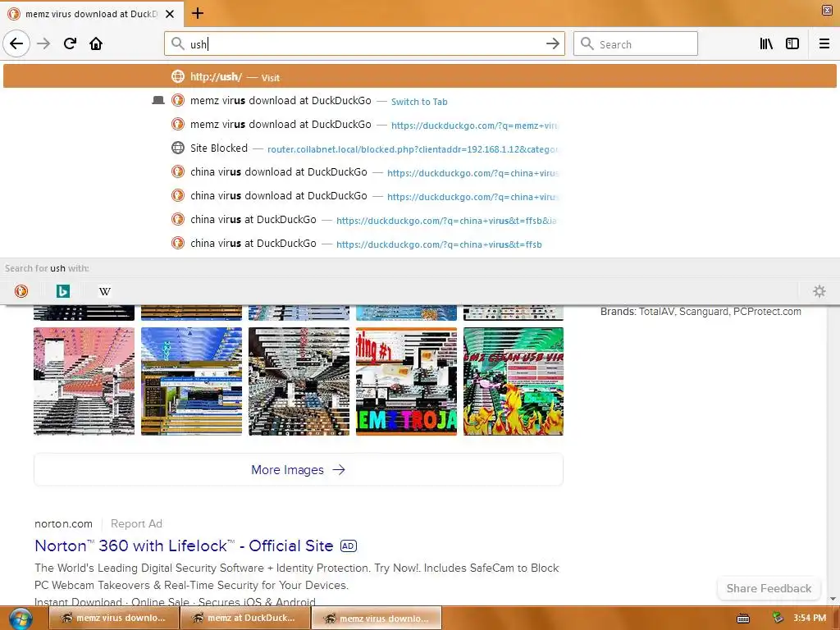The width and height of the screenshot is (840, 630).
Task: Go back with the back arrow button
Action: (16, 43)
